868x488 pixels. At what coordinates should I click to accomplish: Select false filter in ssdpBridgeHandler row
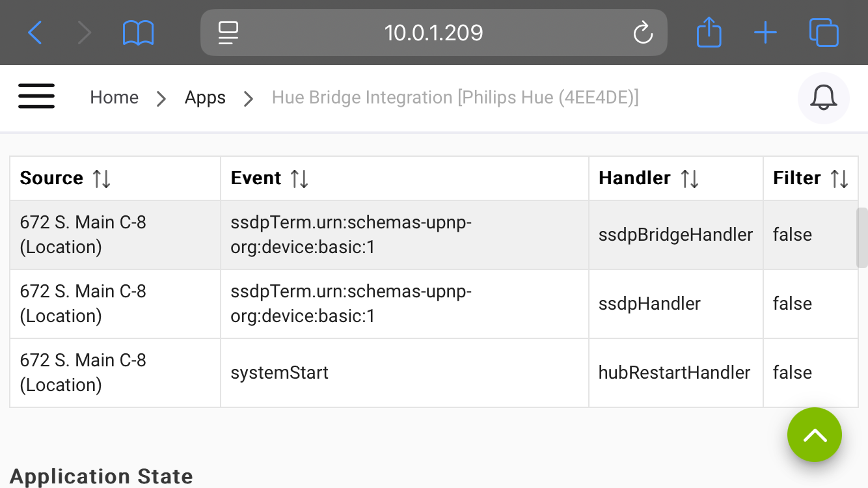pyautogui.click(x=811, y=235)
